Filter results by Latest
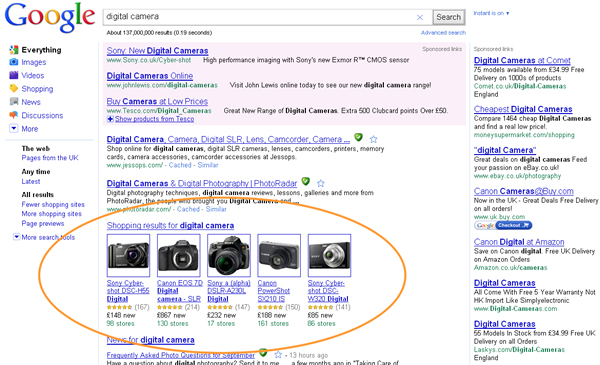600x365 pixels. click(31, 181)
